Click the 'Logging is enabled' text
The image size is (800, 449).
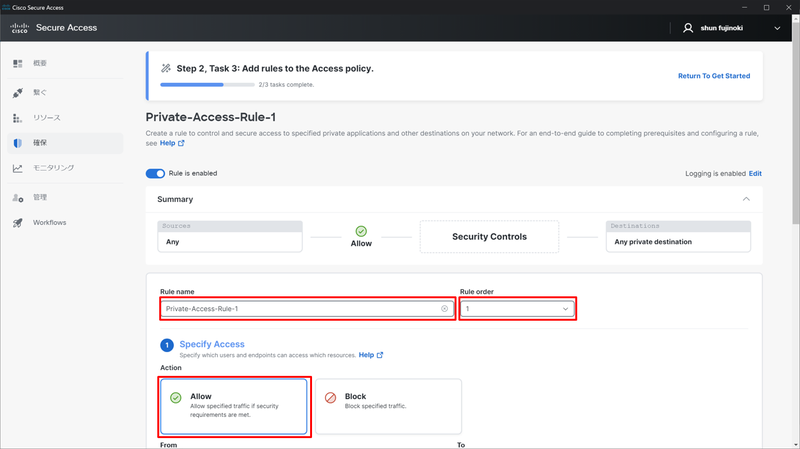point(715,173)
